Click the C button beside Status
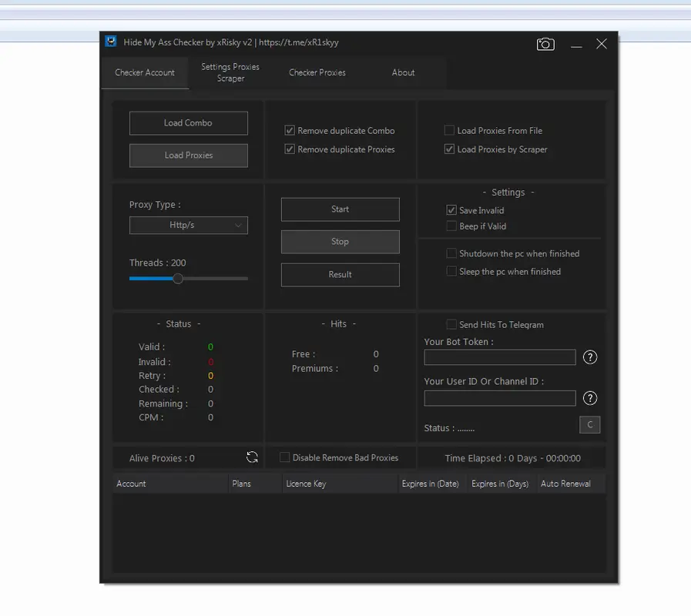691x616 pixels. point(589,425)
